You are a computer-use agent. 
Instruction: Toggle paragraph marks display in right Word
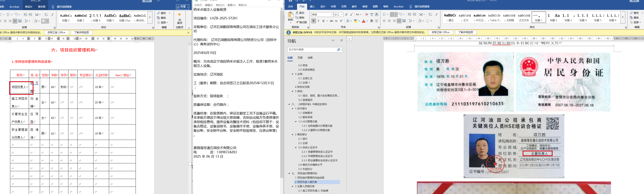[437, 15]
